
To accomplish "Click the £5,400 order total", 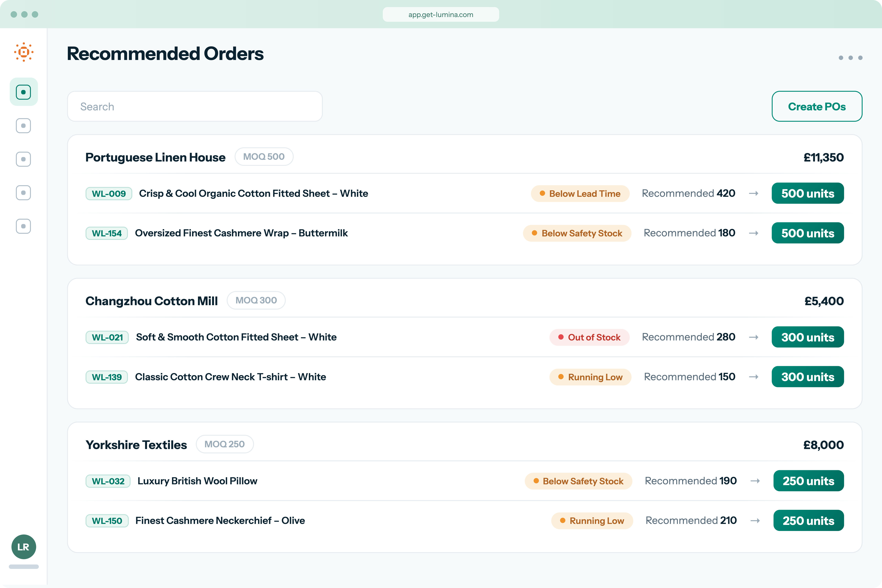I will tap(824, 301).
